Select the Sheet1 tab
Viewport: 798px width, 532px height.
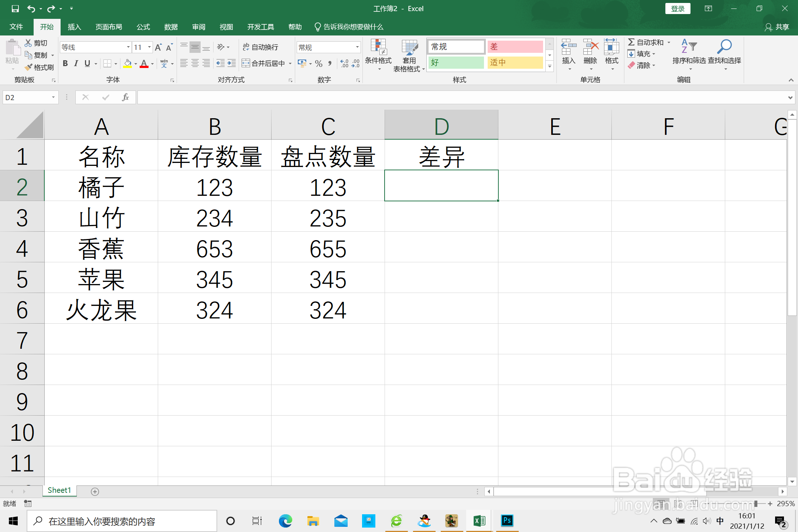59,490
